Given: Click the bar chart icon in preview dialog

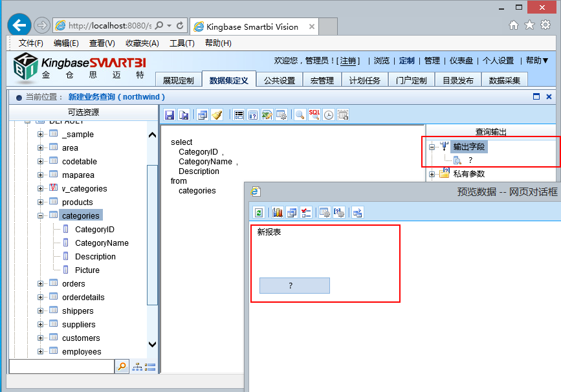Looking at the screenshot, I should coord(278,213).
